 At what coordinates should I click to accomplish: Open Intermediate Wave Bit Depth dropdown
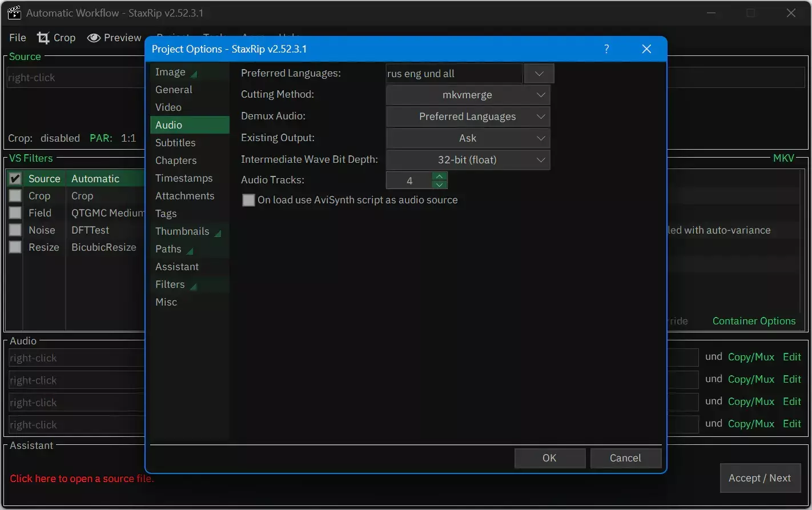pyautogui.click(x=468, y=160)
